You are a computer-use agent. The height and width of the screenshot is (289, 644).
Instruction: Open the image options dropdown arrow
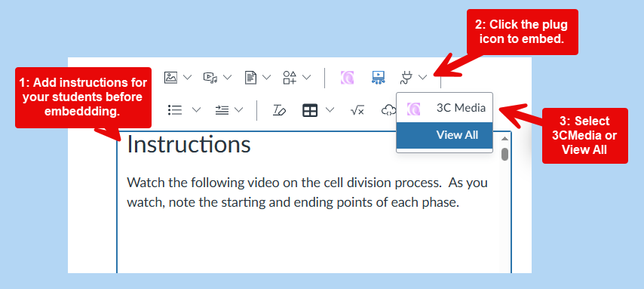pos(187,77)
